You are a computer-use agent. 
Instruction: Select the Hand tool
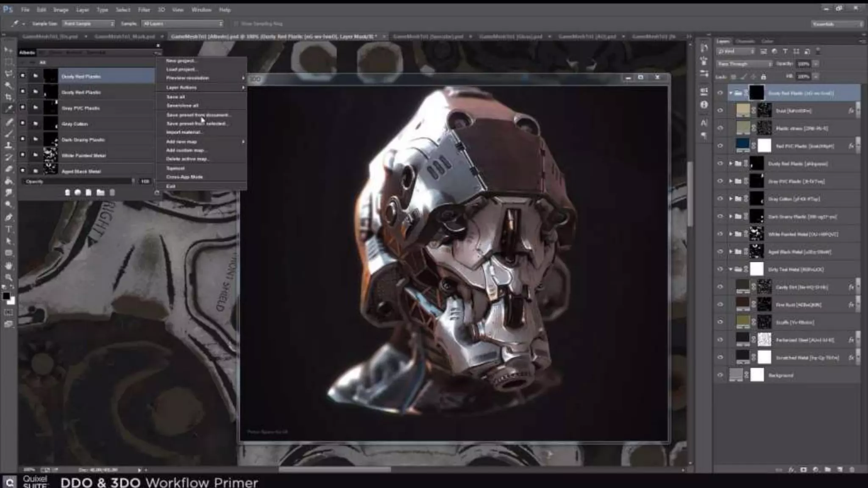click(8, 266)
